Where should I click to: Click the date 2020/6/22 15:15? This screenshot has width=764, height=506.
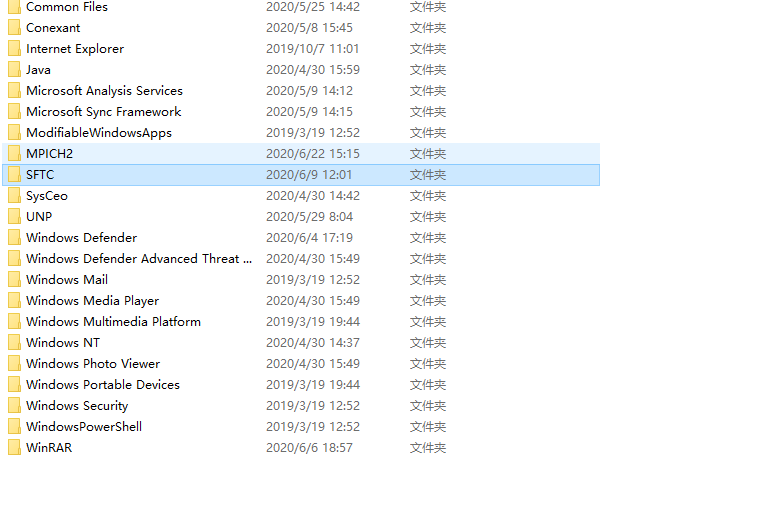pos(313,154)
